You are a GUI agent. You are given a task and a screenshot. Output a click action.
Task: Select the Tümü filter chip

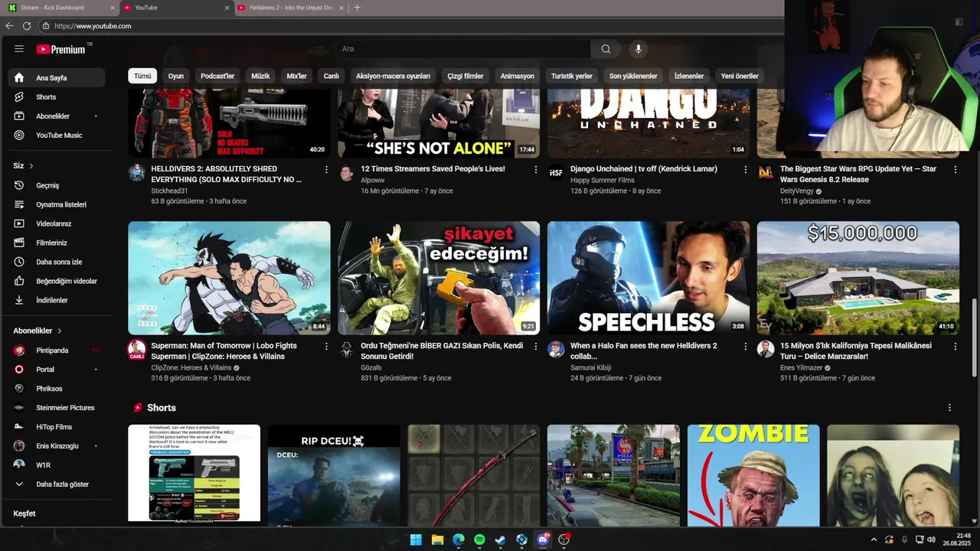click(142, 76)
